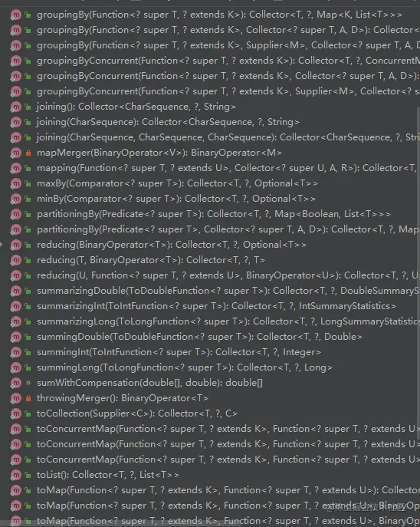Select summingDouble(ToDoubleFunction) method
This screenshot has width=420, height=527.
199,337
